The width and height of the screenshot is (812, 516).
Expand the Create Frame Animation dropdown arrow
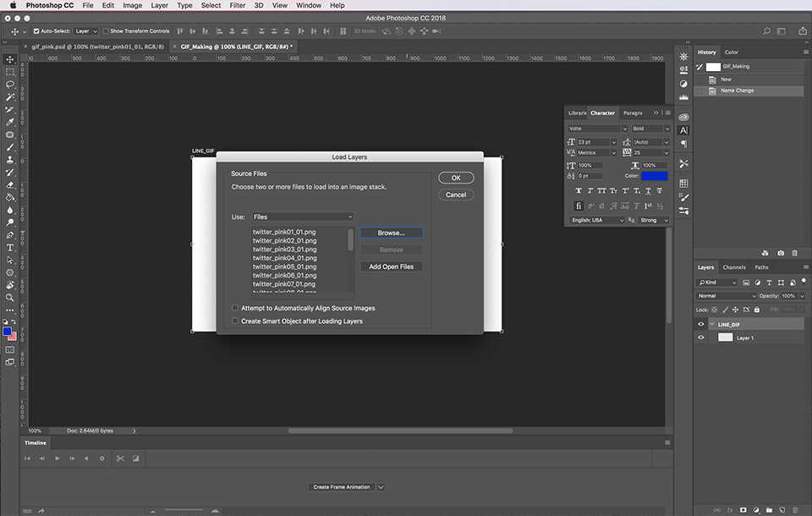click(381, 487)
